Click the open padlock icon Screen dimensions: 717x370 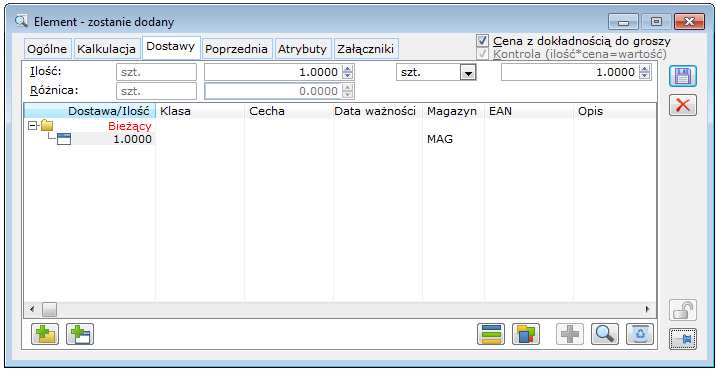point(683,310)
